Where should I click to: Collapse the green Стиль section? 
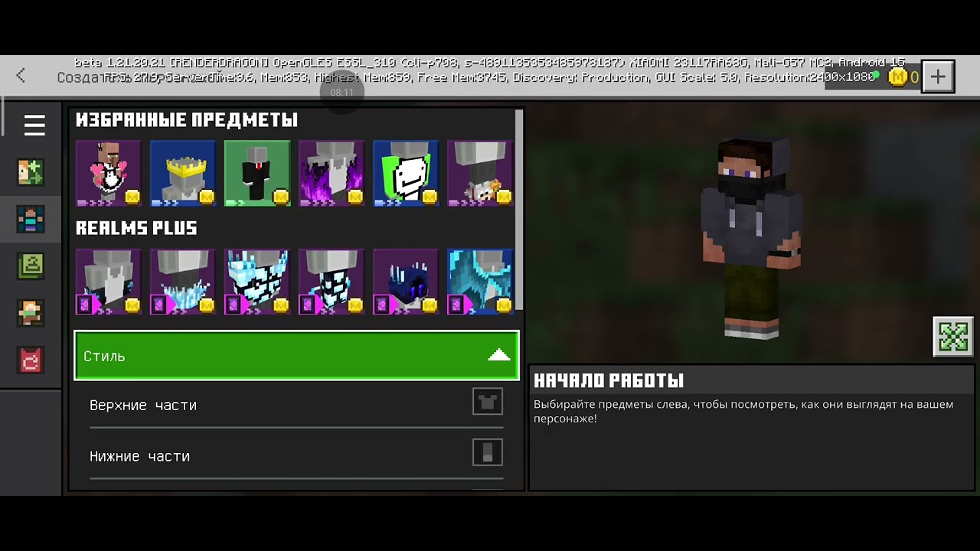pyautogui.click(x=296, y=355)
